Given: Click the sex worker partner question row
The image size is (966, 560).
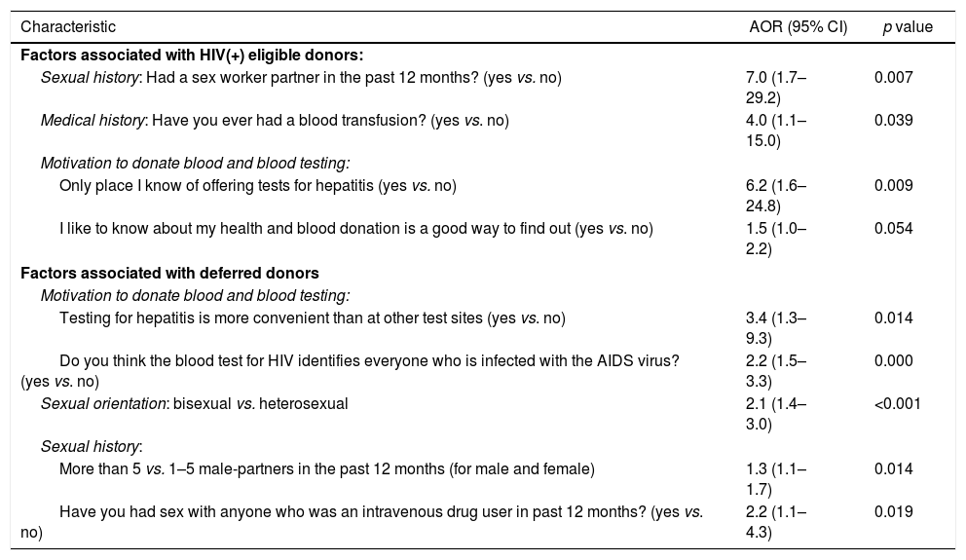Looking at the screenshot, I should [x=301, y=77].
